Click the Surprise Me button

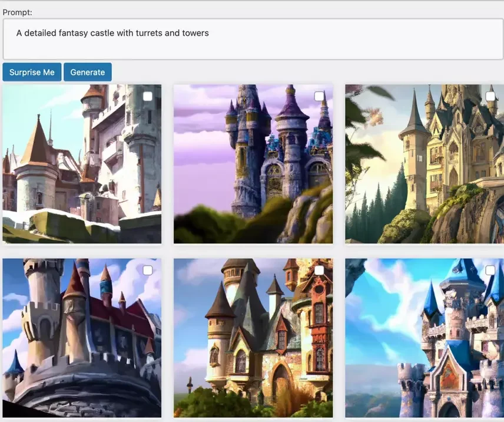[x=32, y=72]
